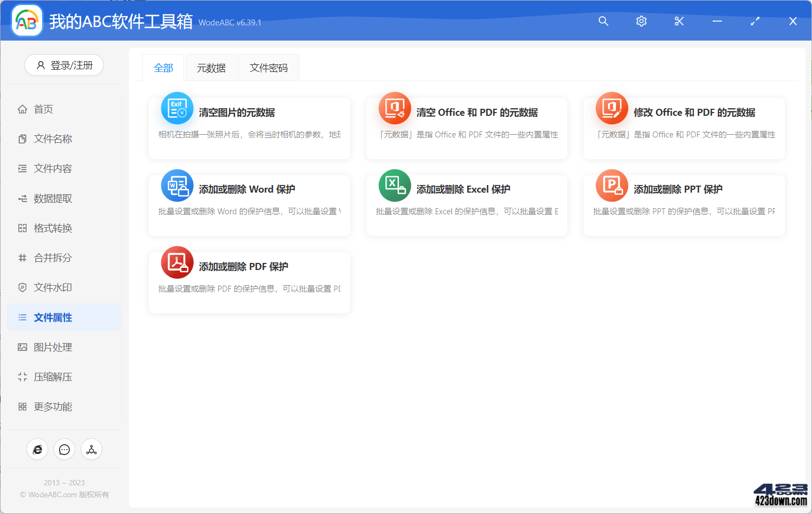Click the scissors icon in the title bar
The width and height of the screenshot is (812, 514).
pos(679,21)
